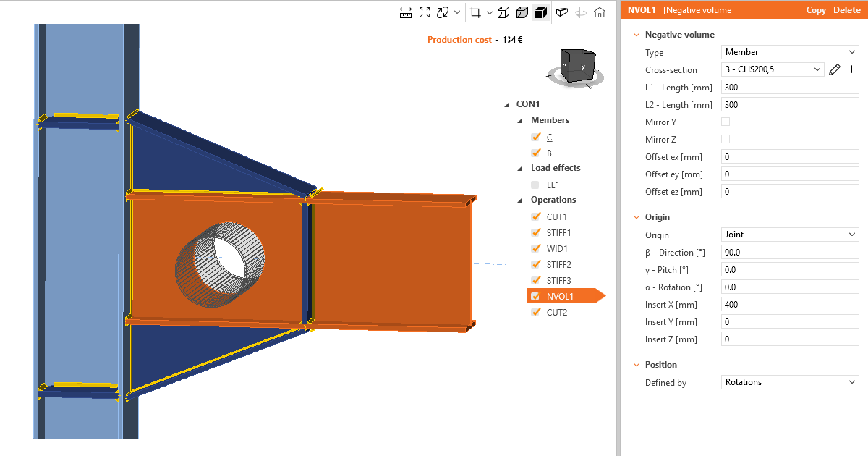The height and width of the screenshot is (456, 868).
Task: Click the ruler dimensions icon in toolbar
Action: point(406,12)
